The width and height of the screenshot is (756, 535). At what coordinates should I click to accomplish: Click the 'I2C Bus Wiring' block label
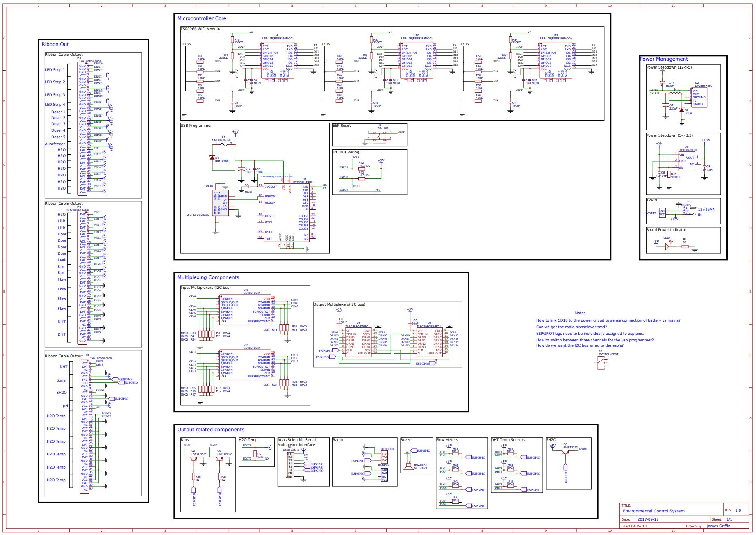(346, 152)
